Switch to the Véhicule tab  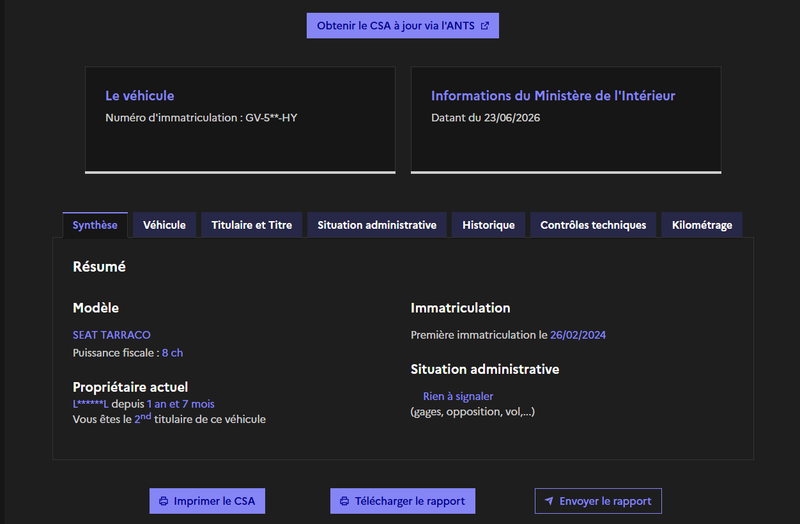point(164,225)
